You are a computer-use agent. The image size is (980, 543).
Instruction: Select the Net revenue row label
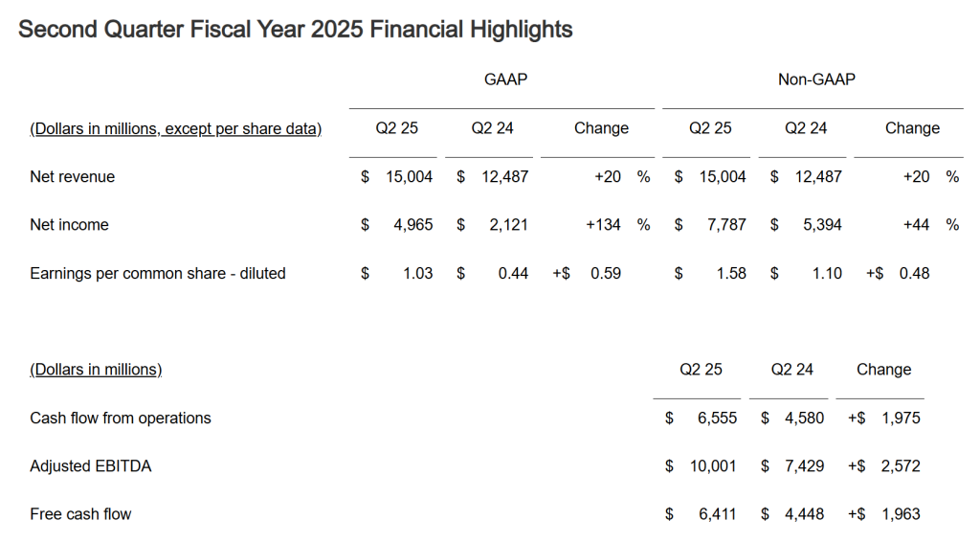point(73,177)
